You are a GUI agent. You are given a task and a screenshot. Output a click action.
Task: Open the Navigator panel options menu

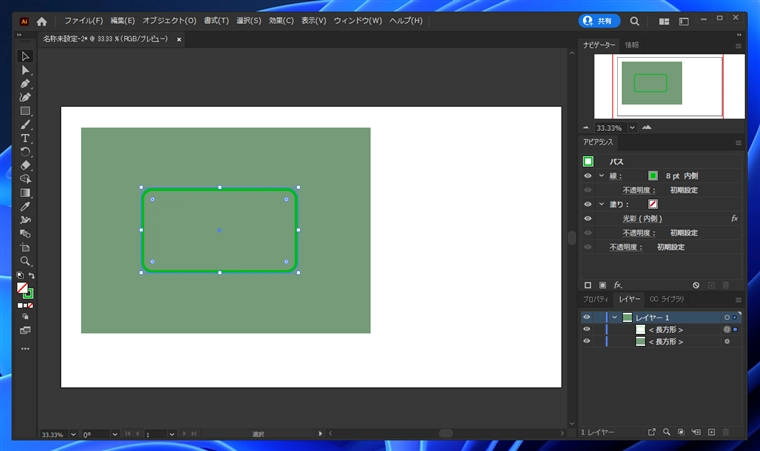[738, 46]
